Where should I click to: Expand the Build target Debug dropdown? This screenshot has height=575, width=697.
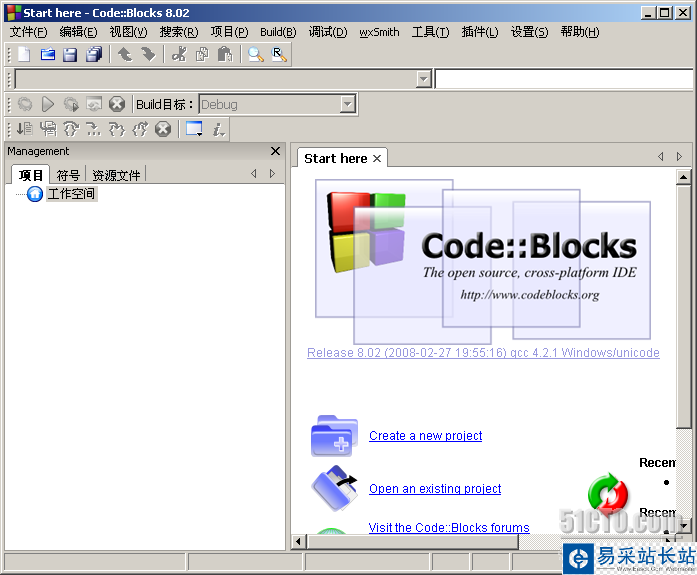(x=347, y=104)
